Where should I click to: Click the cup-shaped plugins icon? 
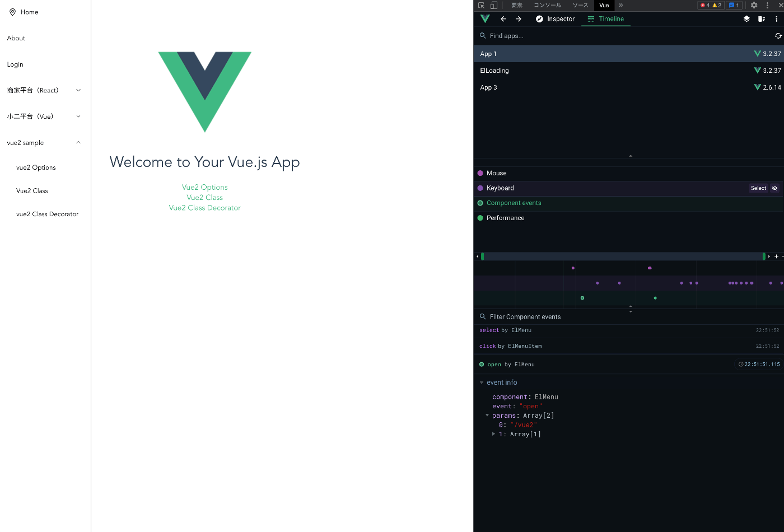pyautogui.click(x=762, y=18)
